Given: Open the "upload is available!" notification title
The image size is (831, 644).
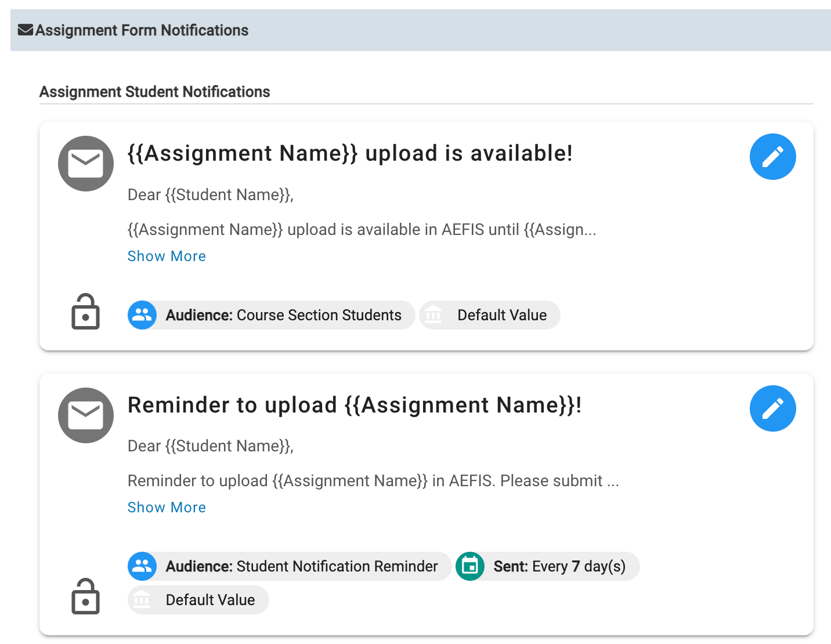Looking at the screenshot, I should 350,153.
